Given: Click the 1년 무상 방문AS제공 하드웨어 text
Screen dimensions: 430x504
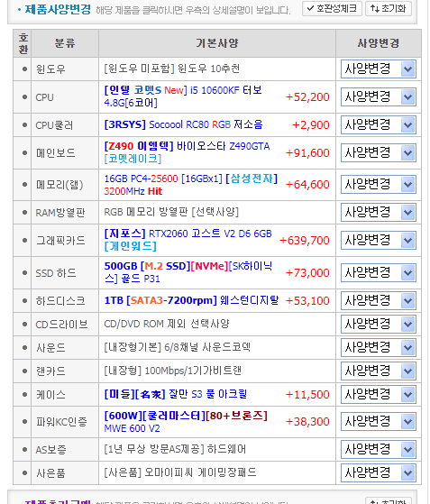Looking at the screenshot, I should tap(175, 449).
